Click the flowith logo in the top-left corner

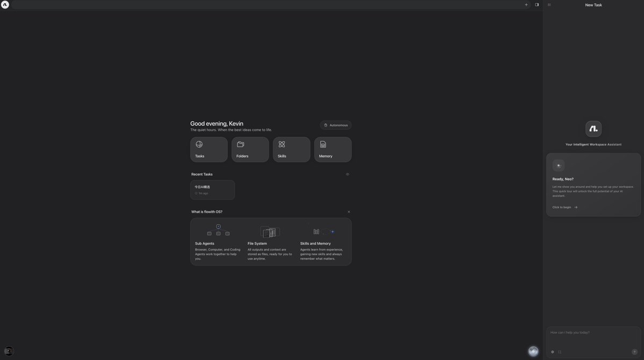5,4
